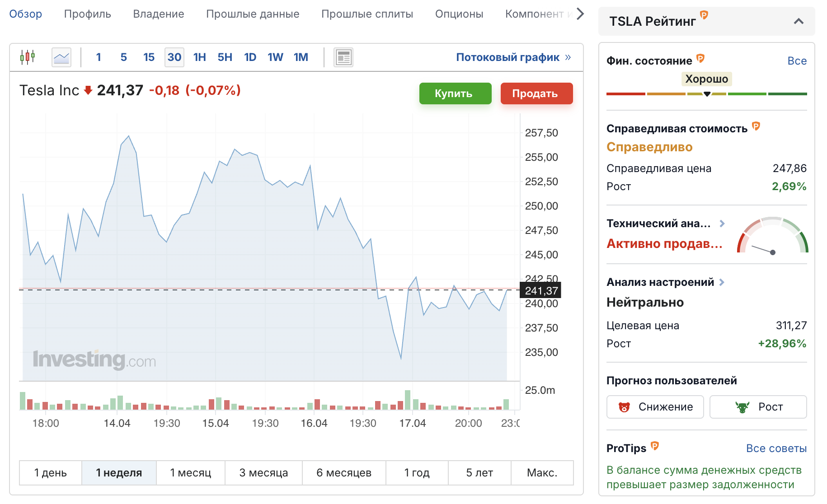Open the Обзор tab
The width and height of the screenshot is (827, 504).
tap(26, 14)
